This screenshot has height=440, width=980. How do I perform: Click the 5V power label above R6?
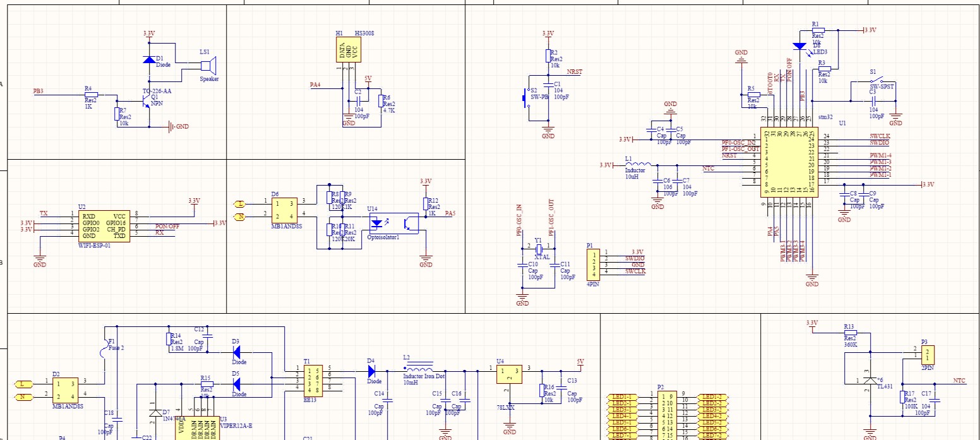[368, 79]
